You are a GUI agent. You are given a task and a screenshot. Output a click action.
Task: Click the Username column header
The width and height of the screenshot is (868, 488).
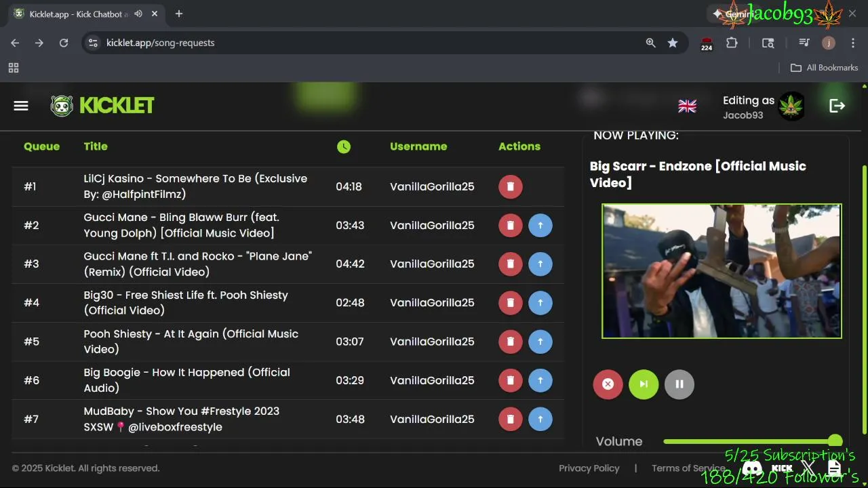[418, 146]
